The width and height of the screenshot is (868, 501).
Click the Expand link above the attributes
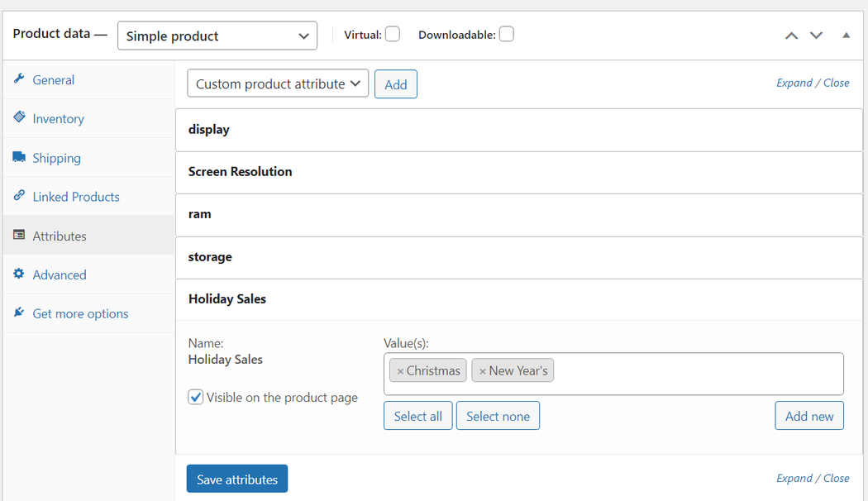click(794, 83)
